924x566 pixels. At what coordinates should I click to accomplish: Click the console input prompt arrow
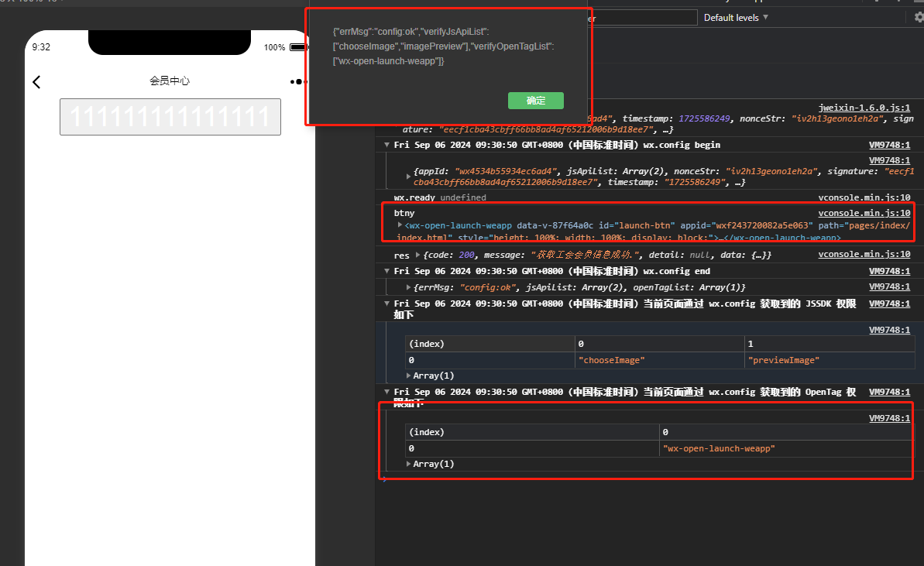(384, 479)
